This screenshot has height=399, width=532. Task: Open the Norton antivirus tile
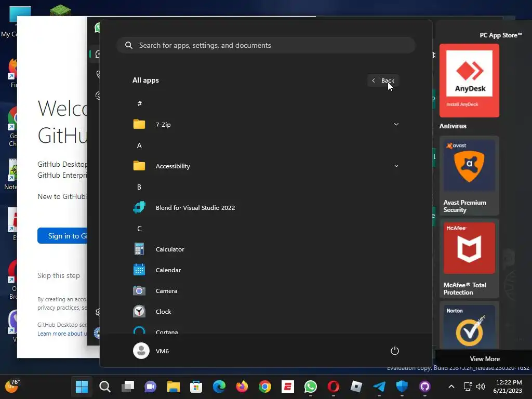pyautogui.click(x=469, y=326)
